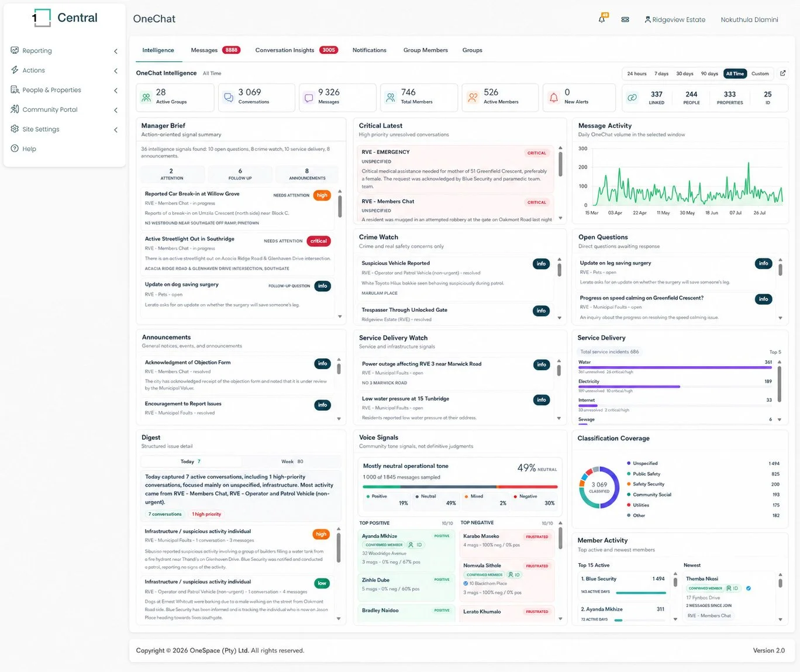
Task: Filter Manager Brief by Follow Up
Action: (240, 174)
